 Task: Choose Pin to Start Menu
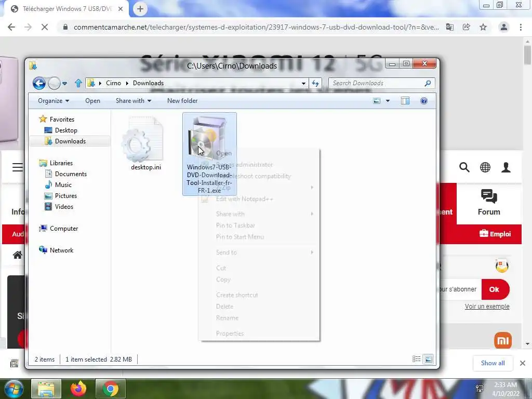click(x=259, y=237)
